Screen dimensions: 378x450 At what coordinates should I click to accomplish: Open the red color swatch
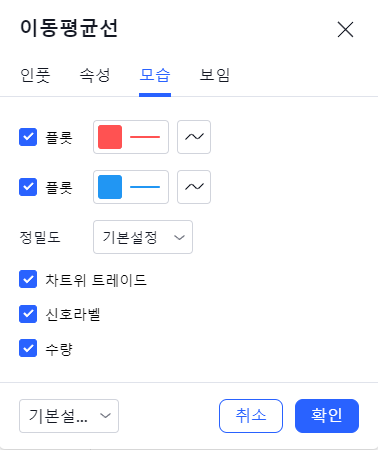click(x=110, y=137)
